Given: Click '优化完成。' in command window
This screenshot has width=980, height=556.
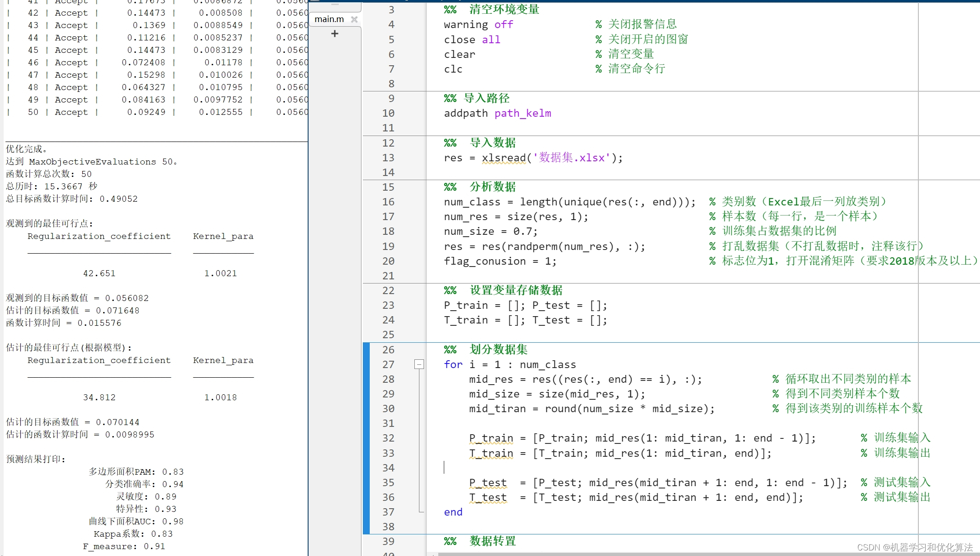Looking at the screenshot, I should tap(27, 149).
